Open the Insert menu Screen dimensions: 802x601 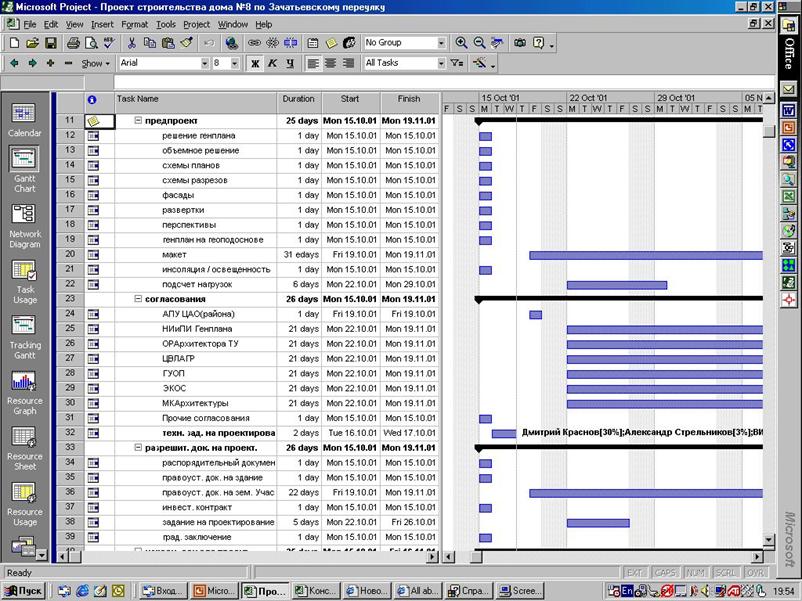coord(102,24)
